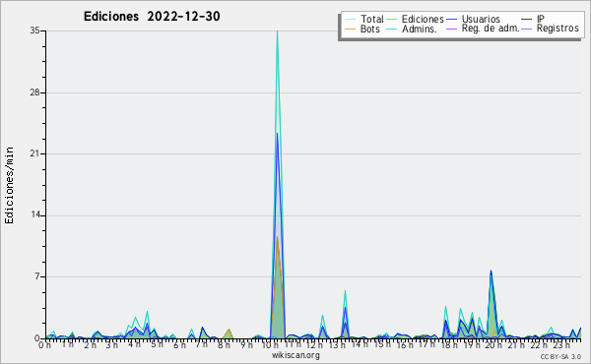The height and width of the screenshot is (364, 591).
Task: Click the y-axis value 21
Action: tap(35, 153)
